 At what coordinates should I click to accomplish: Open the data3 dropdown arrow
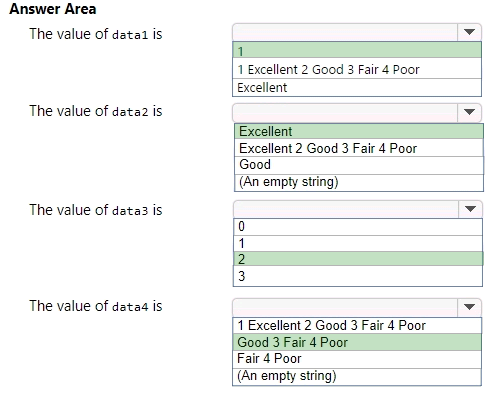click(470, 209)
